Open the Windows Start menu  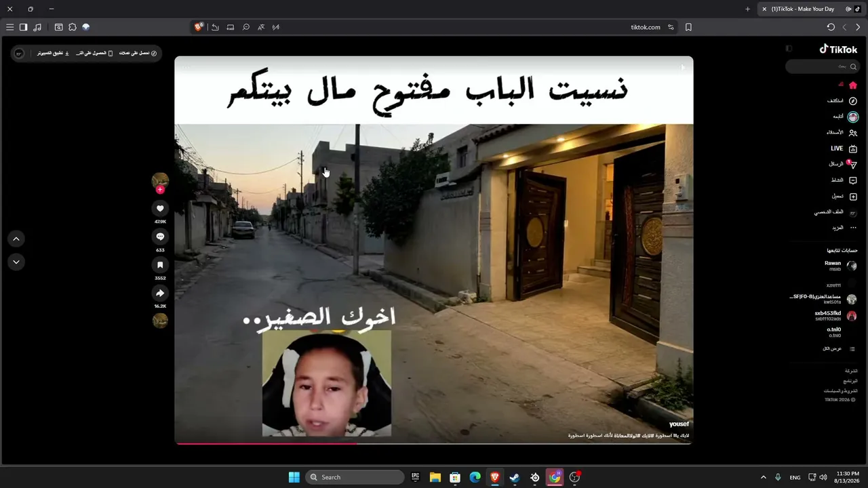pos(294,477)
